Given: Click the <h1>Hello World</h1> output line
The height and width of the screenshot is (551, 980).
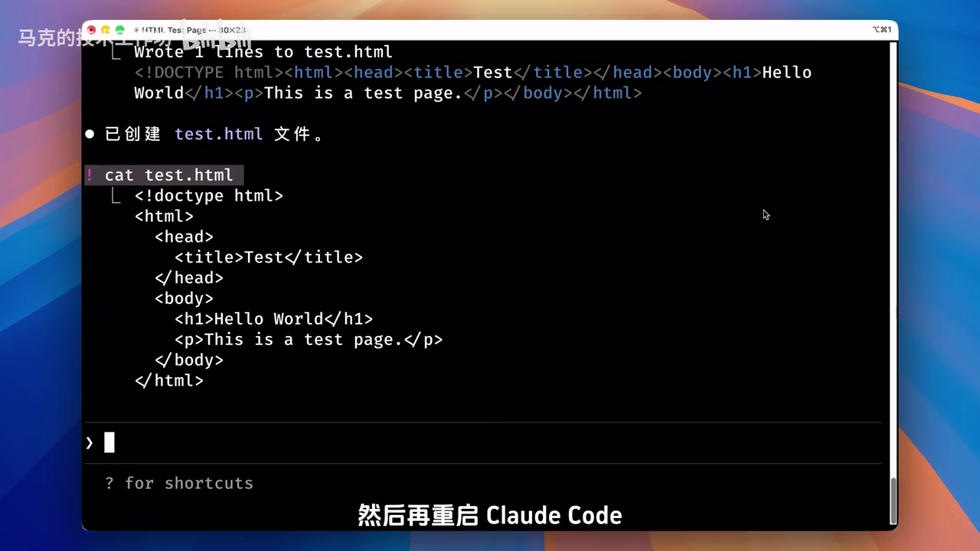Looking at the screenshot, I should point(273,319).
